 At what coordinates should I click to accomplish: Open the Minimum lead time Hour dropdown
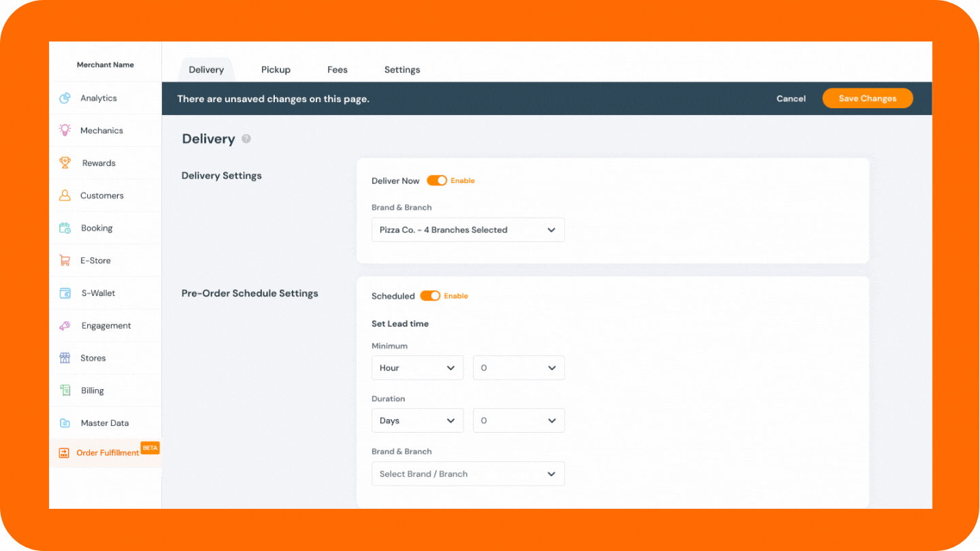point(417,368)
